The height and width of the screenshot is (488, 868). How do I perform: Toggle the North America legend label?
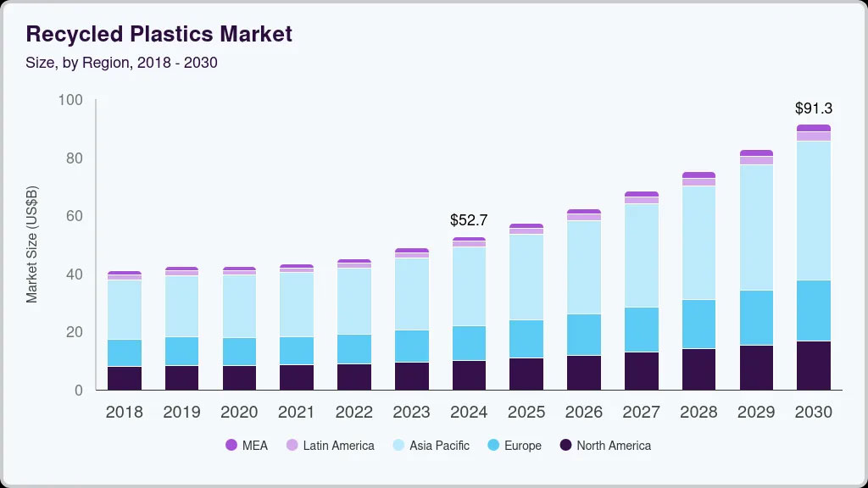coord(614,446)
